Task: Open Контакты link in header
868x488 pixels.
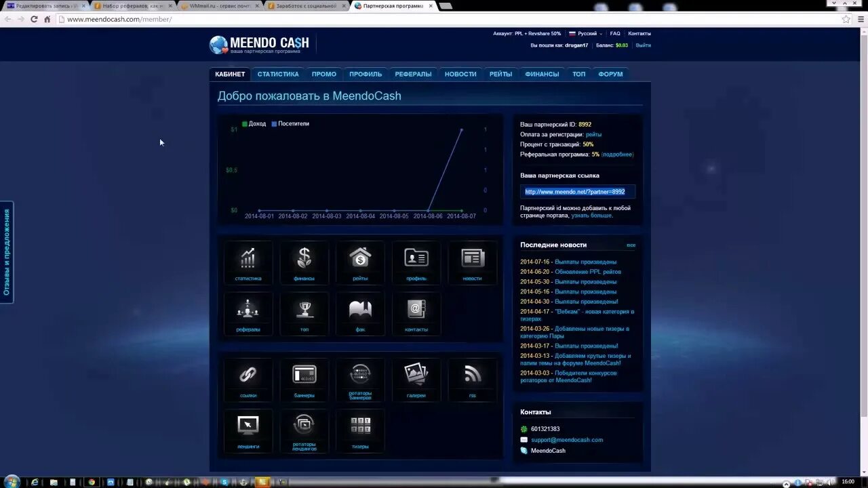Action: pos(639,33)
